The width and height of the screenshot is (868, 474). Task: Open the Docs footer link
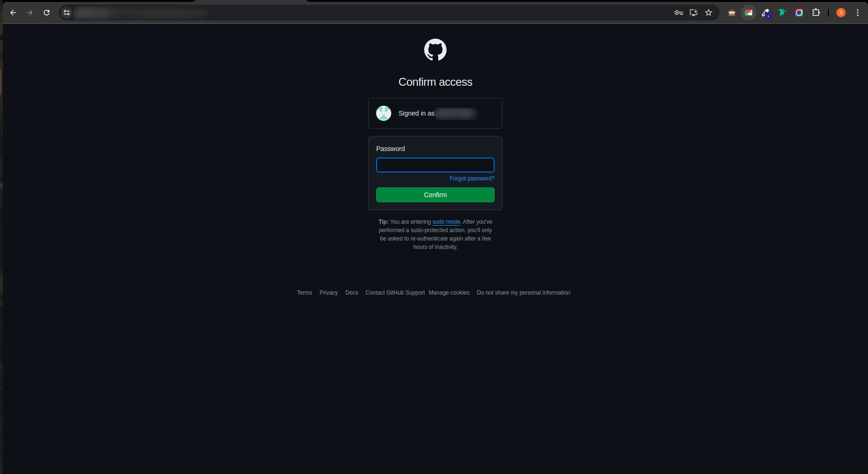[351, 293]
